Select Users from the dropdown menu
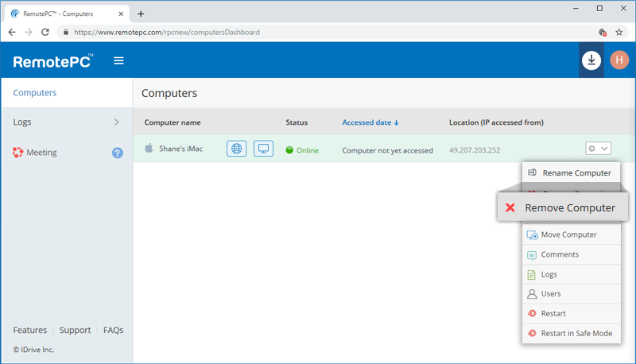 [x=571, y=294]
